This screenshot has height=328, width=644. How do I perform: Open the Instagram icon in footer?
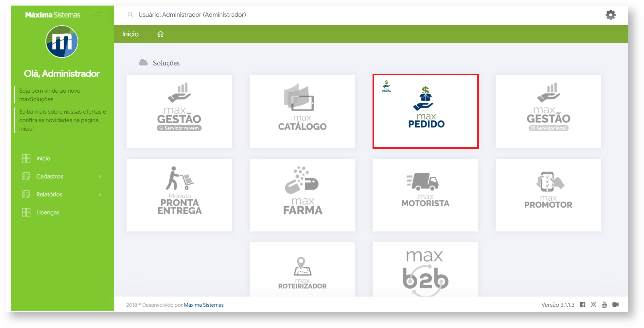click(593, 305)
